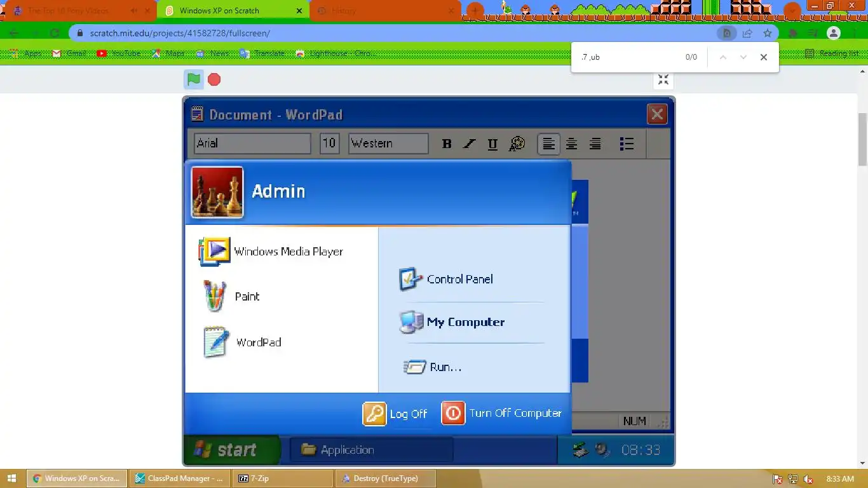Click the host tray volume icon
The width and height of the screenshot is (868, 488).
pyautogui.click(x=808, y=479)
